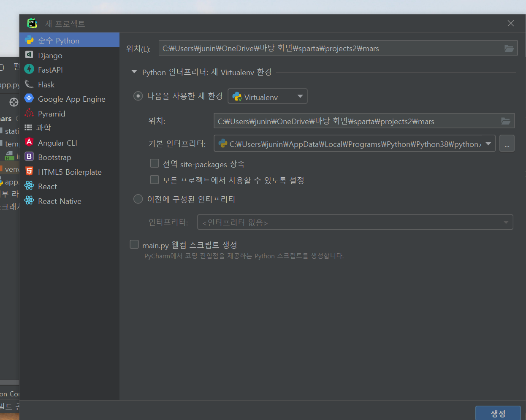This screenshot has height=420, width=526.
Task: Choose the HTML5 Boilerplate icon
Action: 29,171
